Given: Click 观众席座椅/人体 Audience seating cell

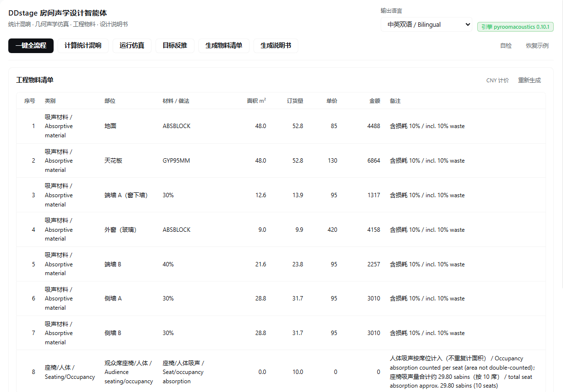Looking at the screenshot, I should 129,372.
